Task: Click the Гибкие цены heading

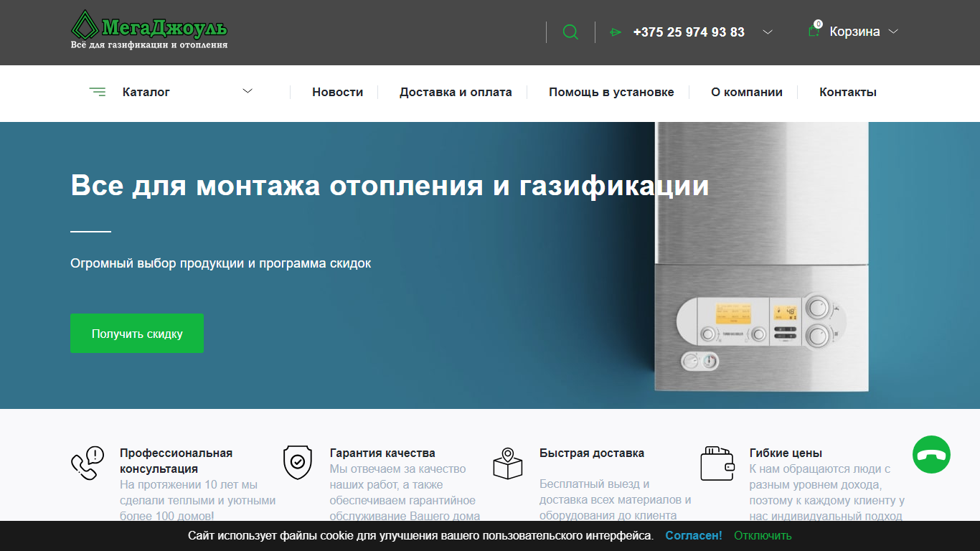Action: tap(786, 453)
